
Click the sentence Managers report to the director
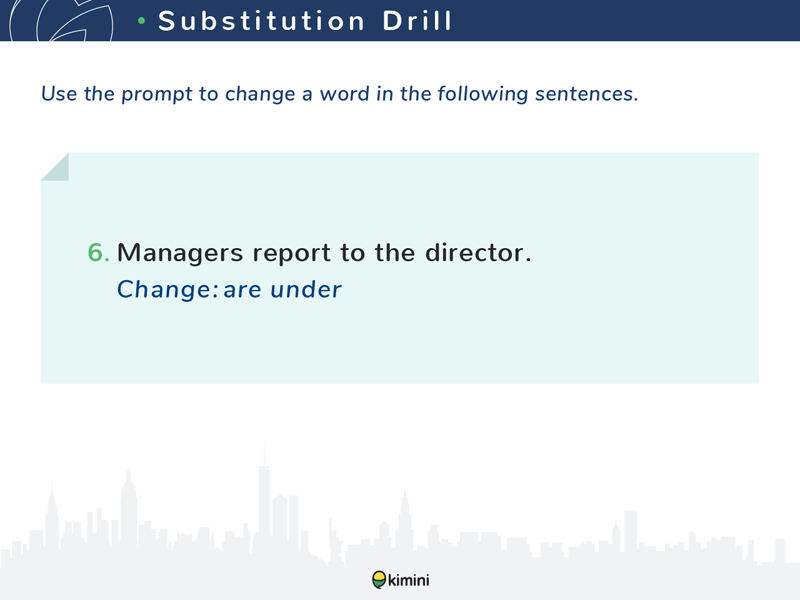[324, 253]
